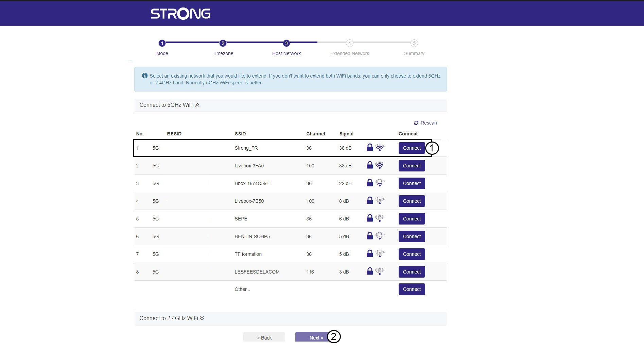Click the lock icon for LESFEESDELACOM
This screenshot has height=347, width=644.
click(370, 271)
